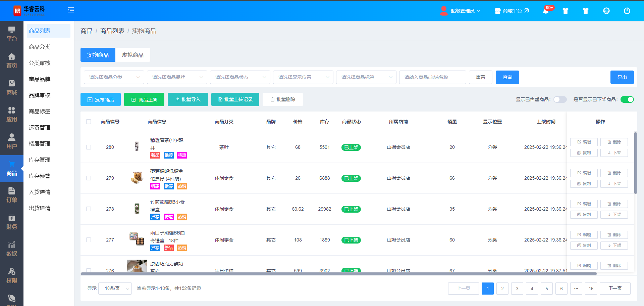Toggle the 显示已售罄商品 switch
This screenshot has width=644, height=306.
click(x=560, y=99)
